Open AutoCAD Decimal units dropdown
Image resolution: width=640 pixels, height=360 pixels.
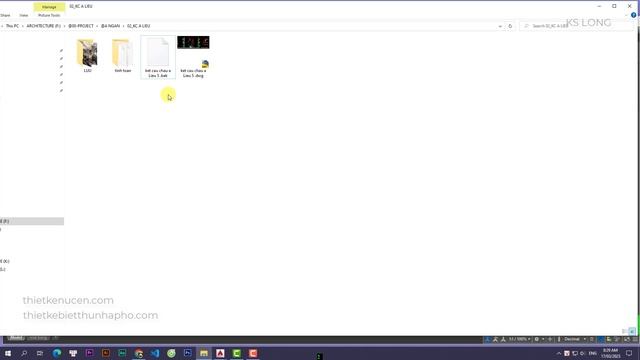pyautogui.click(x=574, y=339)
